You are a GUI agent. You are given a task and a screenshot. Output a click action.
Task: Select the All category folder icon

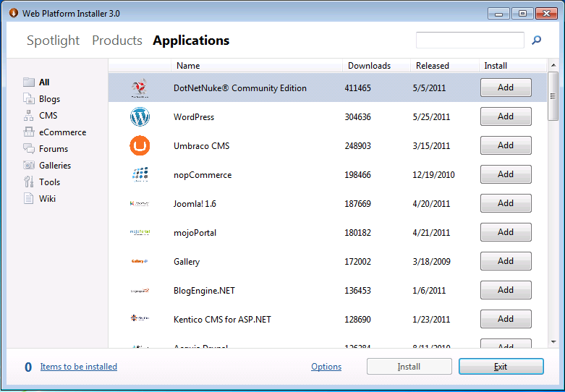(29, 82)
